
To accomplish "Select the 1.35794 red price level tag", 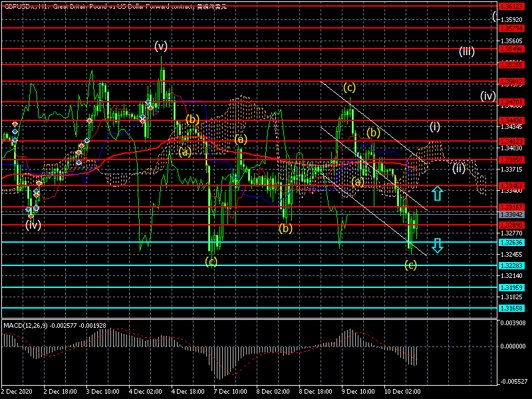I will [x=511, y=29].
